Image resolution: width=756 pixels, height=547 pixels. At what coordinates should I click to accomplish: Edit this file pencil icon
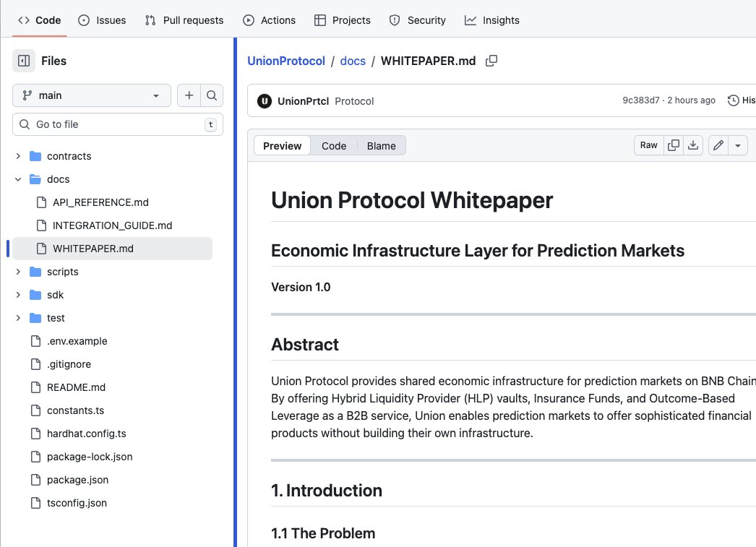pos(718,145)
